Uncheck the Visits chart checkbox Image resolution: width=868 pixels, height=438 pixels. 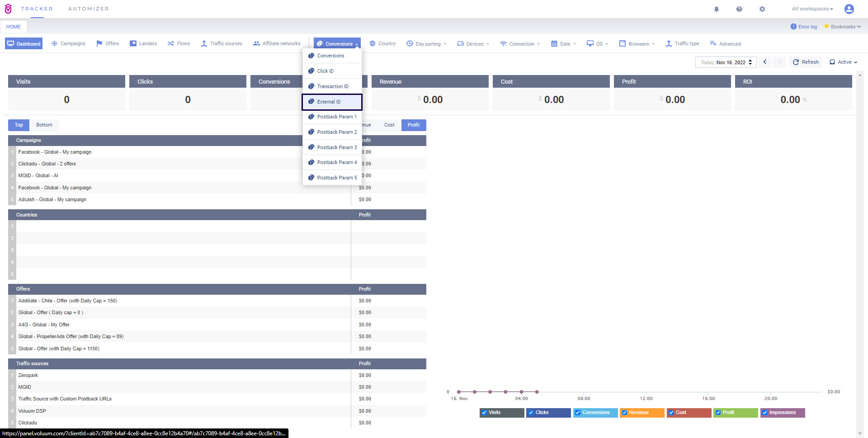click(x=484, y=413)
